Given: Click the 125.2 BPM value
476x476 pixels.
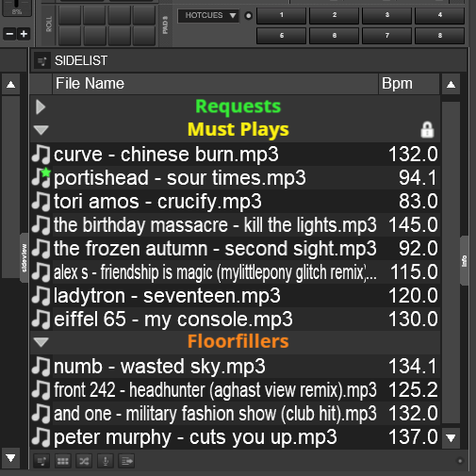Looking at the screenshot, I should click(x=413, y=390).
